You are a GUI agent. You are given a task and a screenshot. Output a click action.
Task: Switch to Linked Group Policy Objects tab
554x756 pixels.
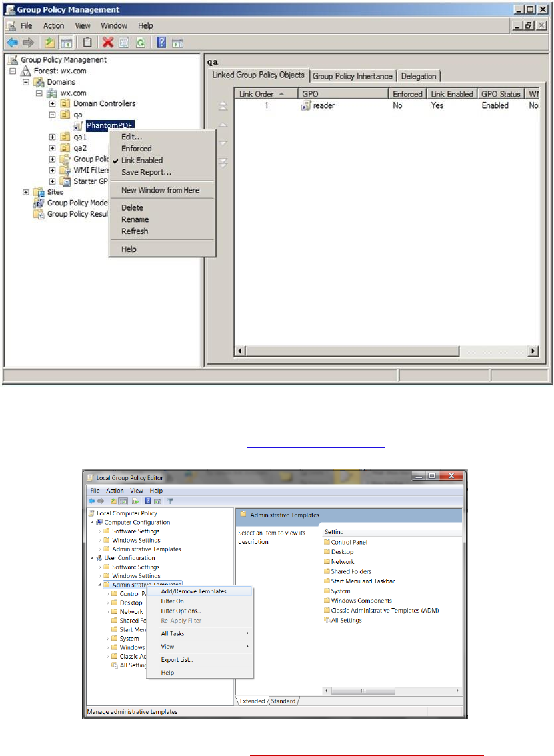pos(259,75)
